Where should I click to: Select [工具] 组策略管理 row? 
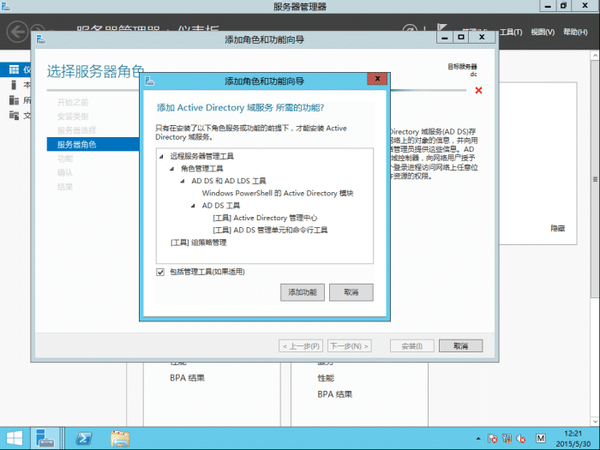tap(198, 243)
